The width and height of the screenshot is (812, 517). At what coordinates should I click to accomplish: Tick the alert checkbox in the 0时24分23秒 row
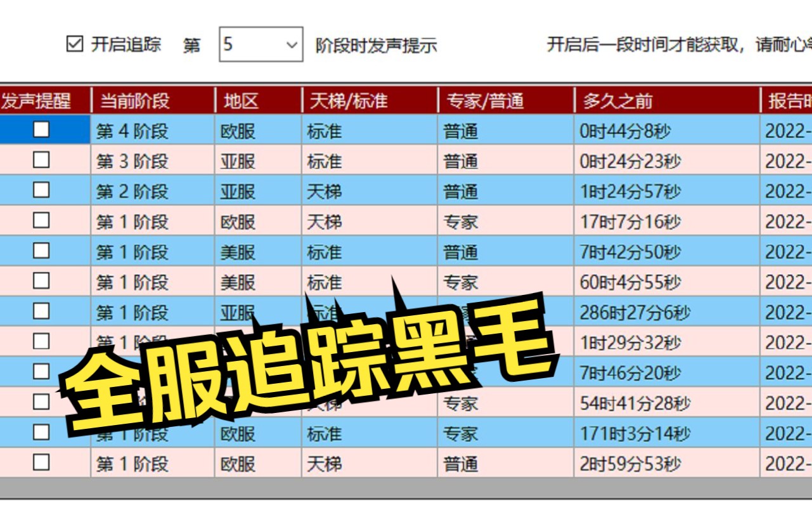point(41,160)
